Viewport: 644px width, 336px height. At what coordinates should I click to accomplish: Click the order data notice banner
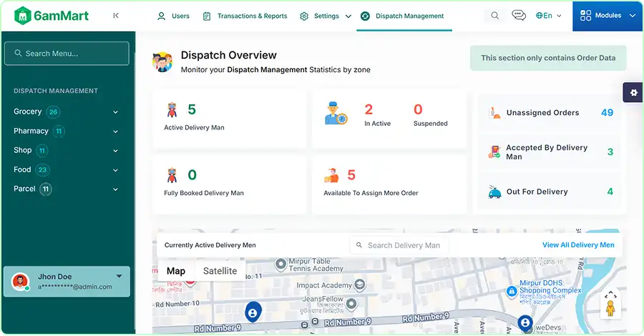548,58
